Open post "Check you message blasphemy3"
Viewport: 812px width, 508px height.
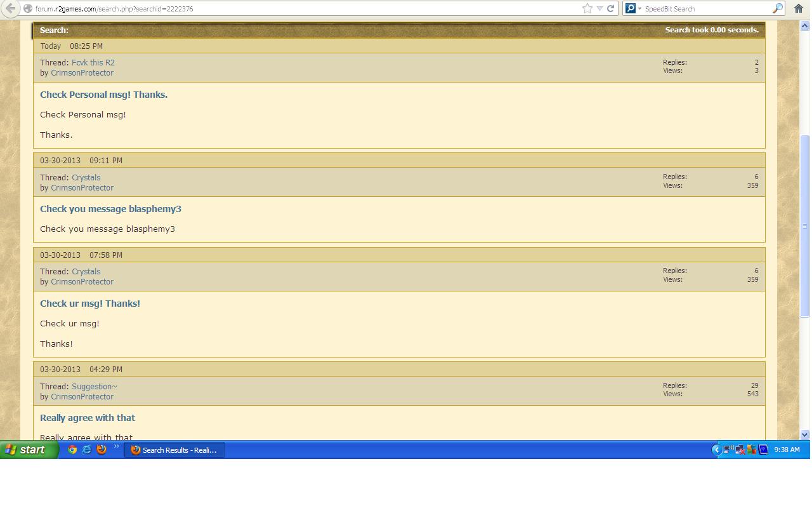pyautogui.click(x=110, y=209)
